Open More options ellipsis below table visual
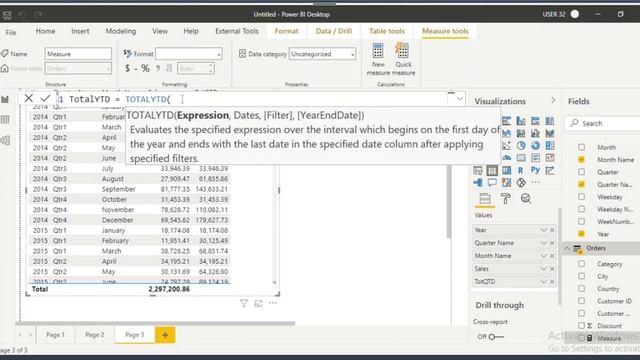The height and width of the screenshot is (360, 640). tap(273, 303)
